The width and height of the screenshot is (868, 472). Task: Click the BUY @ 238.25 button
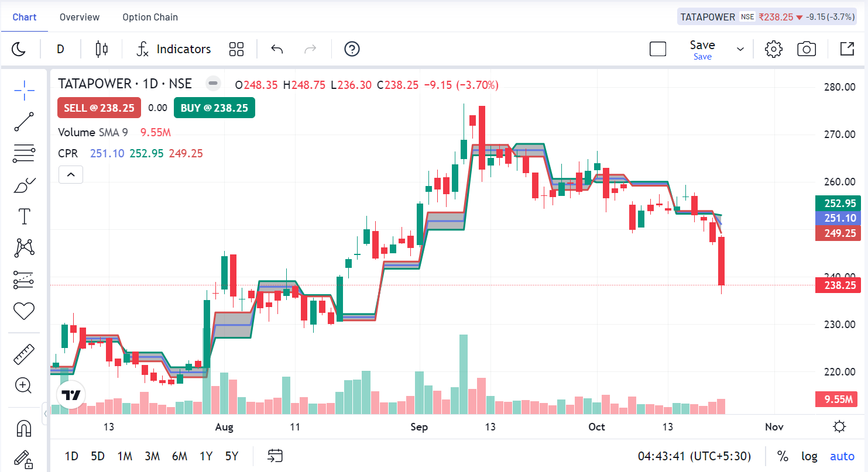tap(214, 108)
